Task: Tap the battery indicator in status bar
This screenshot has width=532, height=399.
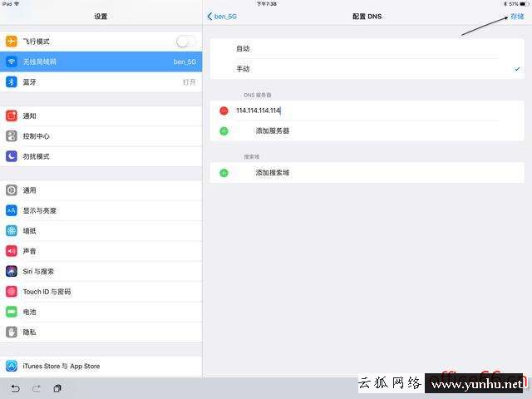Action: pyautogui.click(x=525, y=3)
